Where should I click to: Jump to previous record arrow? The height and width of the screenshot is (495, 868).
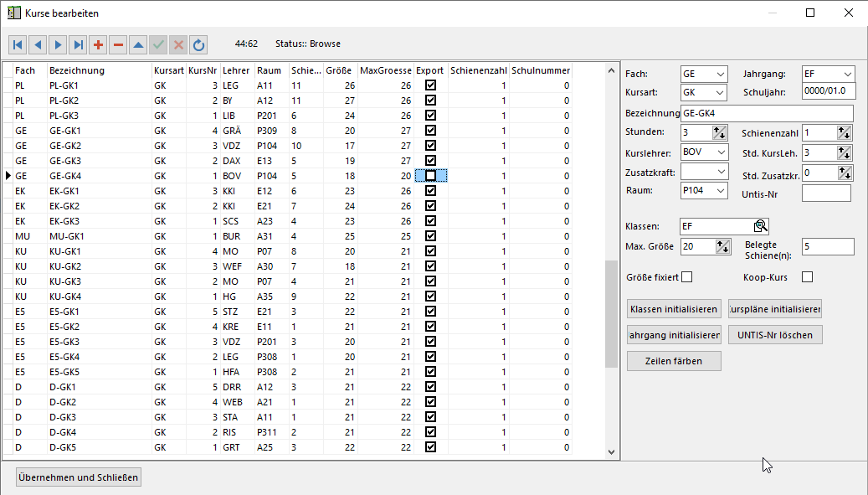39,44
